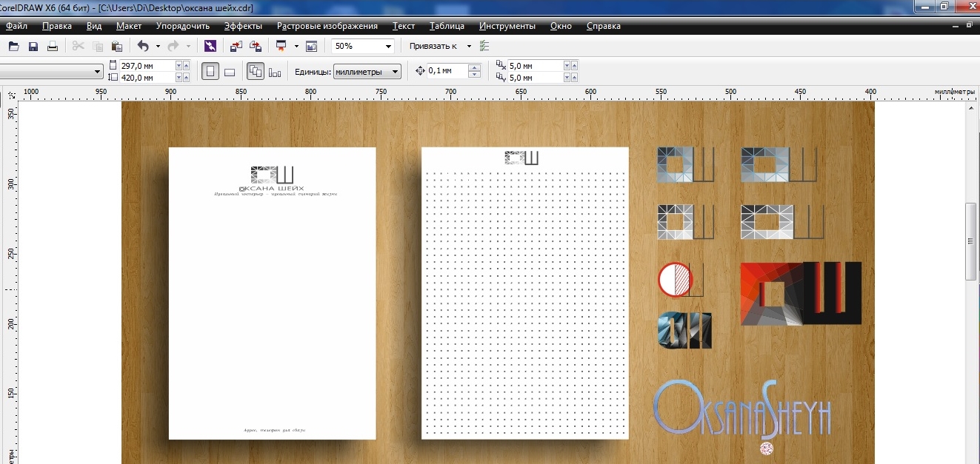Screen dimensions: 980x464
Task: Open the Справка menu
Action: (x=604, y=26)
